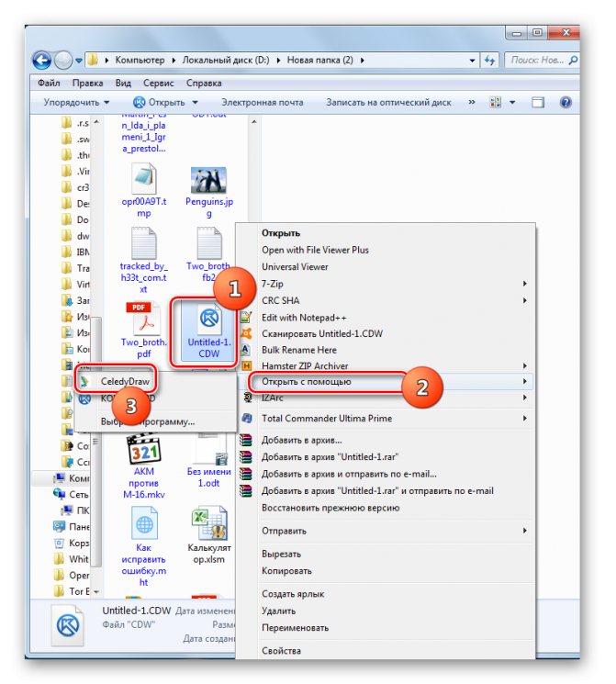
Task: Click the search magnifier icon
Action: [x=573, y=60]
